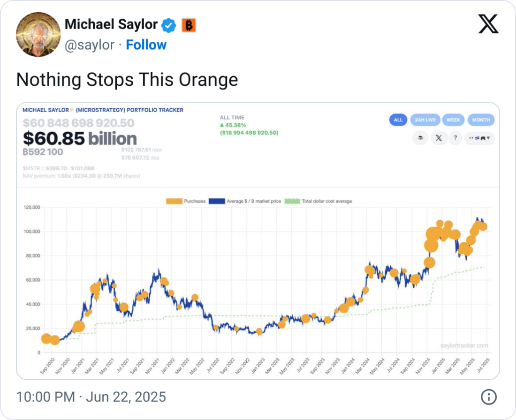This screenshot has width=516, height=420.
Task: Click the orange Purchases legend swatch
Action: pos(174,201)
